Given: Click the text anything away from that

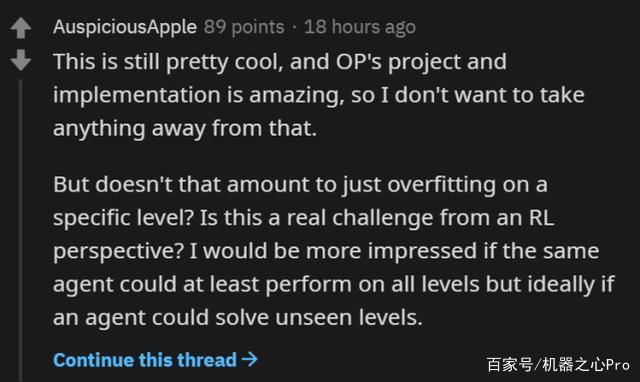Looking at the screenshot, I should pos(185,129).
